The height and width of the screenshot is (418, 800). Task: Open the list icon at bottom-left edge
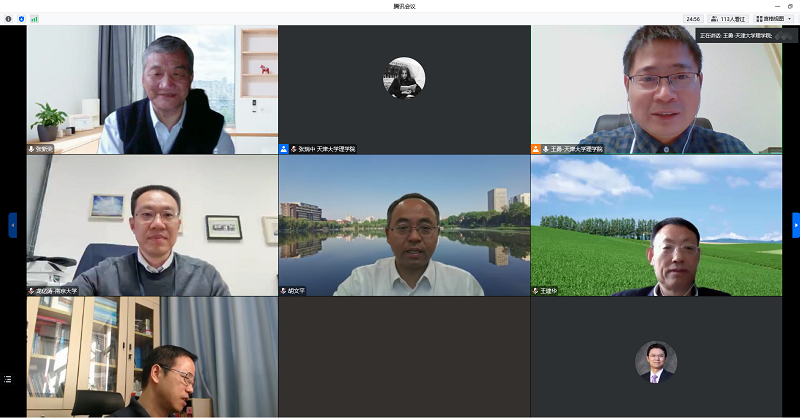(9, 379)
